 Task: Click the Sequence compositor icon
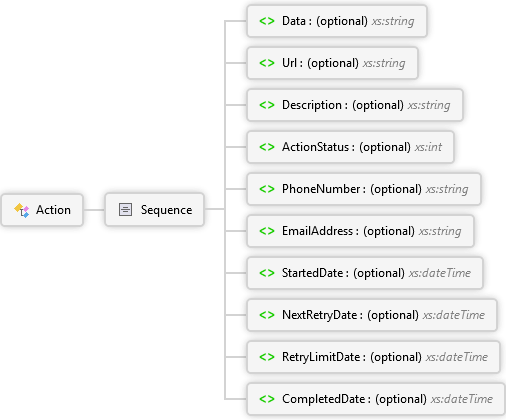125,210
